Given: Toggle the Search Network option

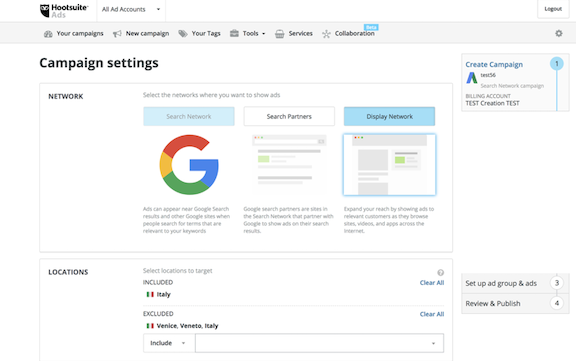Looking at the screenshot, I should pos(189,116).
